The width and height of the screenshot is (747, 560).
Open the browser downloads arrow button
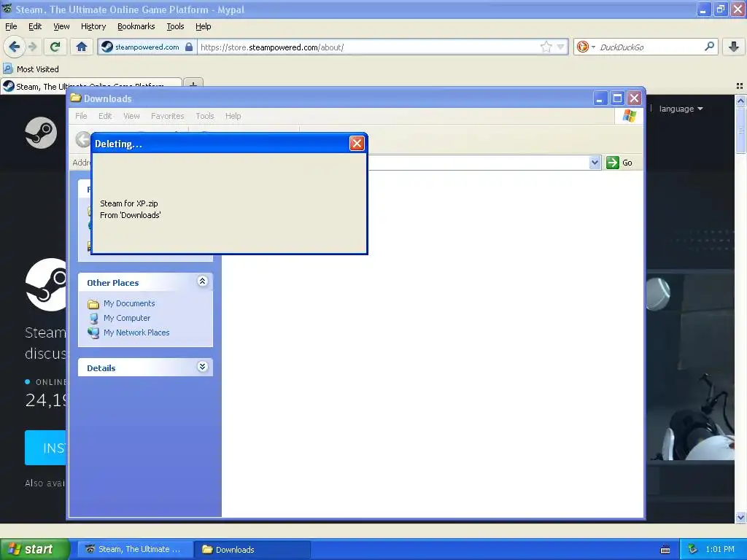tap(734, 47)
